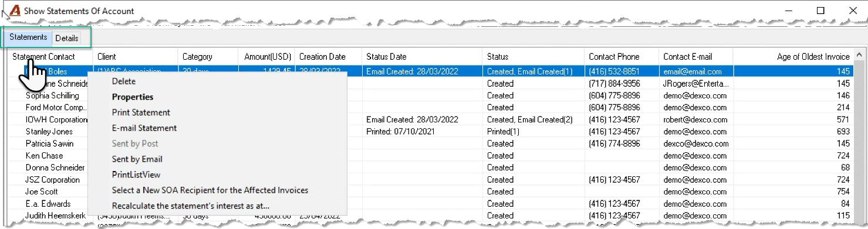
Task: Select PrintListView from the context menu
Action: pos(136,175)
